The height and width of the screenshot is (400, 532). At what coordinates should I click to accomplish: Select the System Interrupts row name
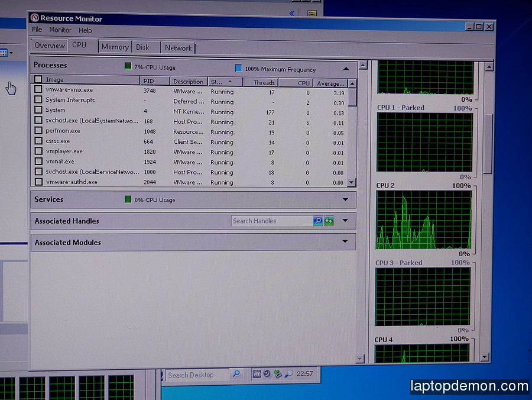(70, 100)
